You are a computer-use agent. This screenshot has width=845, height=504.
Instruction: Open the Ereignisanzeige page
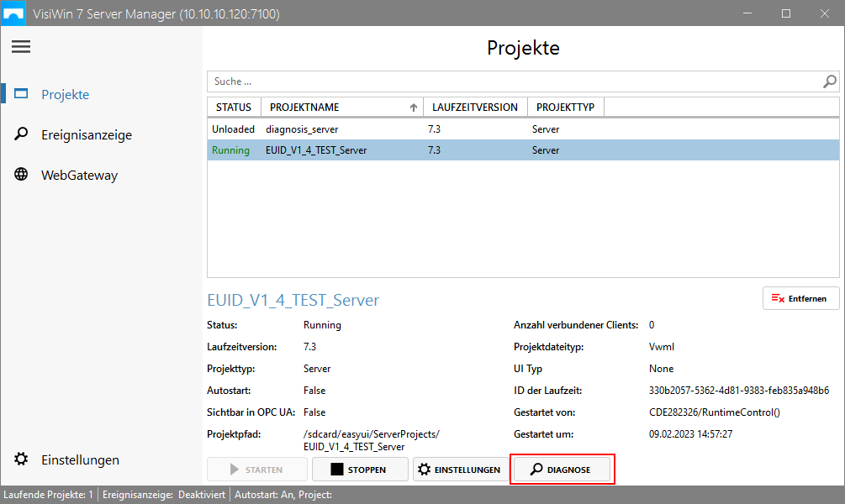click(x=87, y=135)
